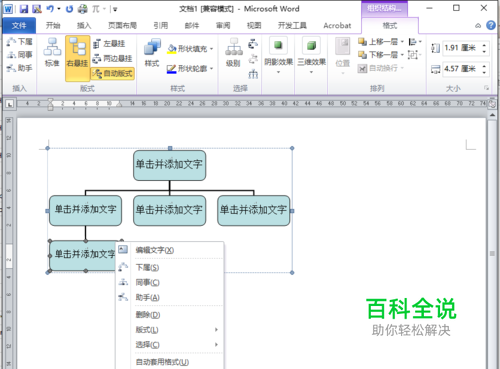
Task: Select the middle second-level org chart box
Action: point(170,210)
